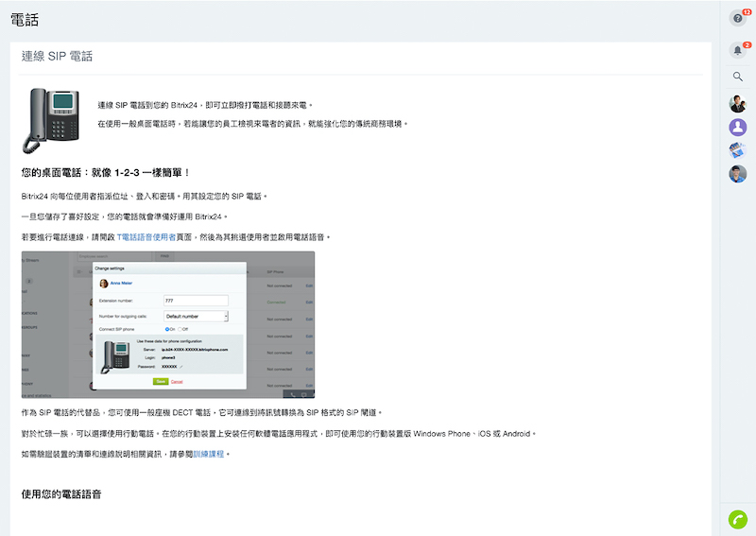The width and height of the screenshot is (756, 536).
Task: Click the desk SIP phone image
Action: [51, 121]
